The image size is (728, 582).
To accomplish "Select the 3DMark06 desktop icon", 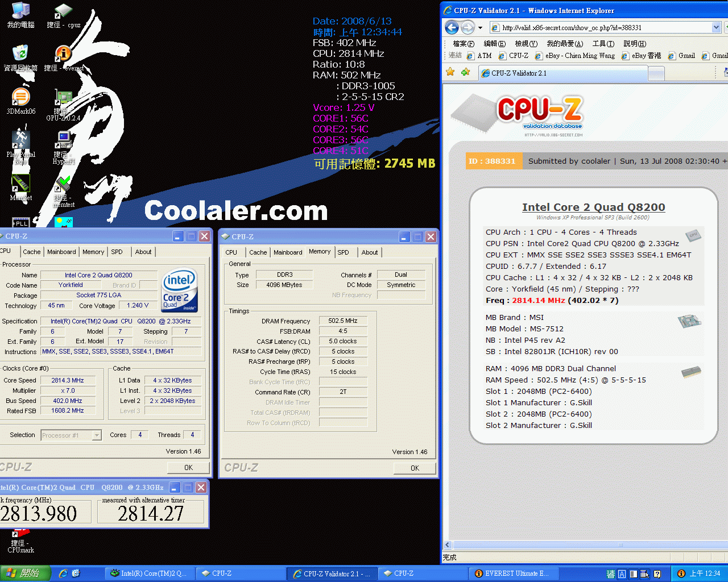I will tap(20, 102).
